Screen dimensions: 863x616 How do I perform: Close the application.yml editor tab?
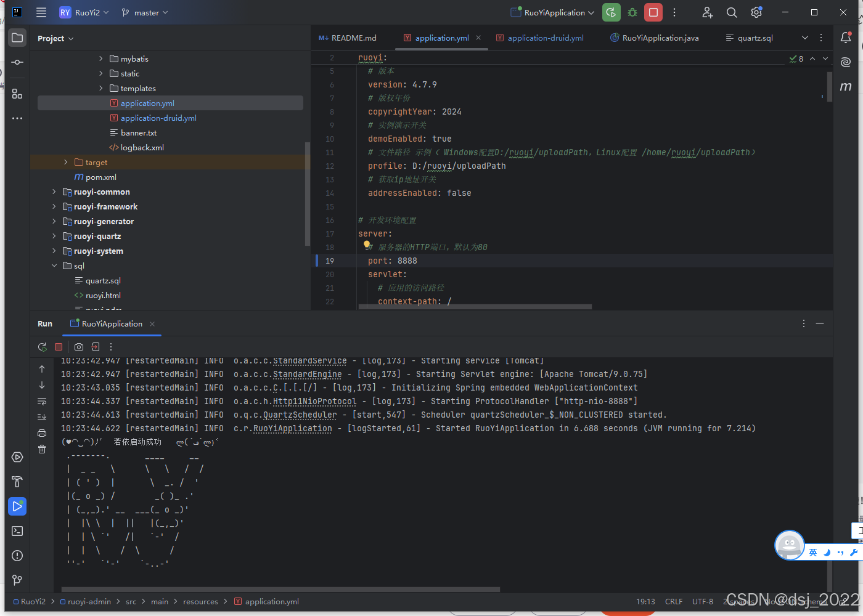click(x=479, y=38)
